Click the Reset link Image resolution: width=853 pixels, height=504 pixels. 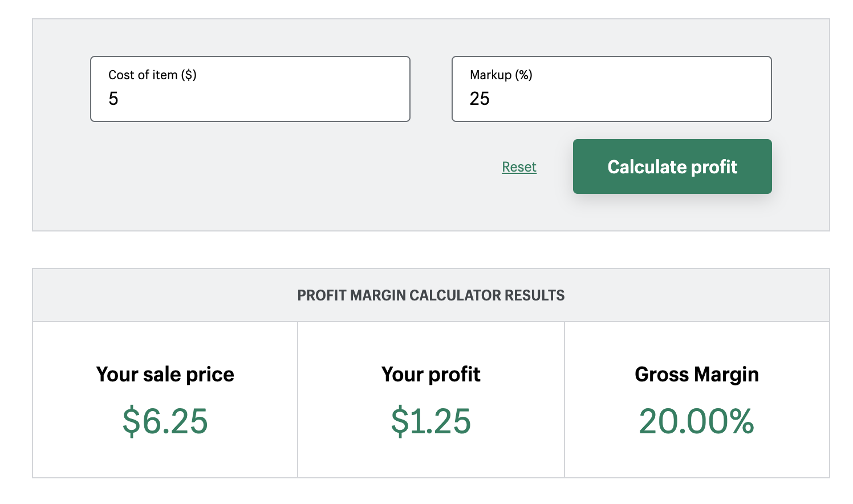point(518,166)
